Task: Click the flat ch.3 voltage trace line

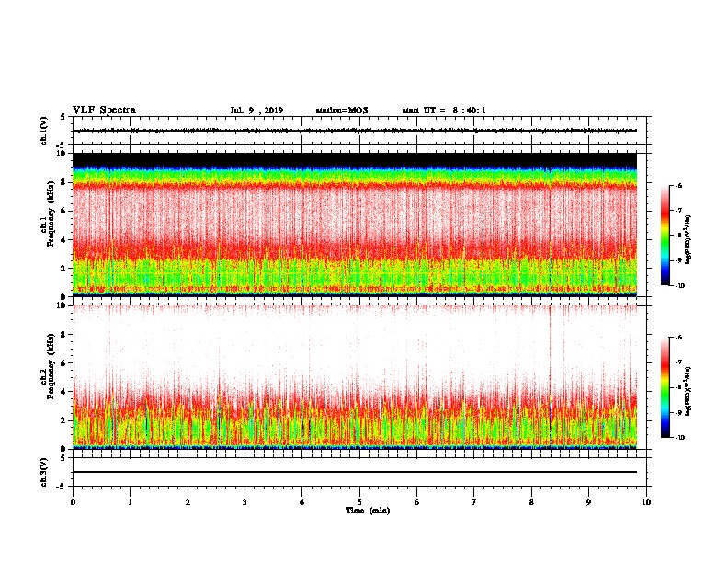Action: (x=355, y=472)
